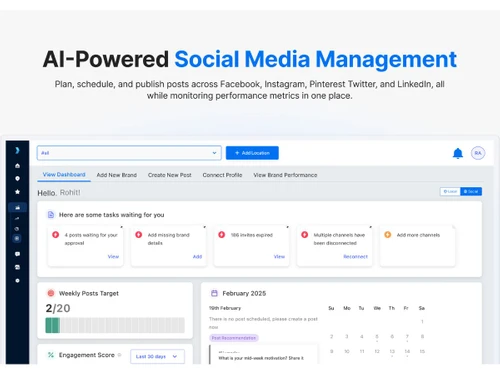This screenshot has width=500, height=375.
Task: Click the 2/20 weekly posts count
Action: click(58, 308)
